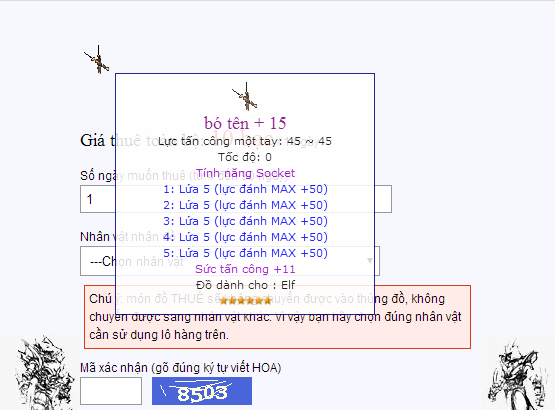Image resolution: width=555 pixels, height=410 pixels.
Task: Click the warrior sketch image at bottom left
Action: 43,372
